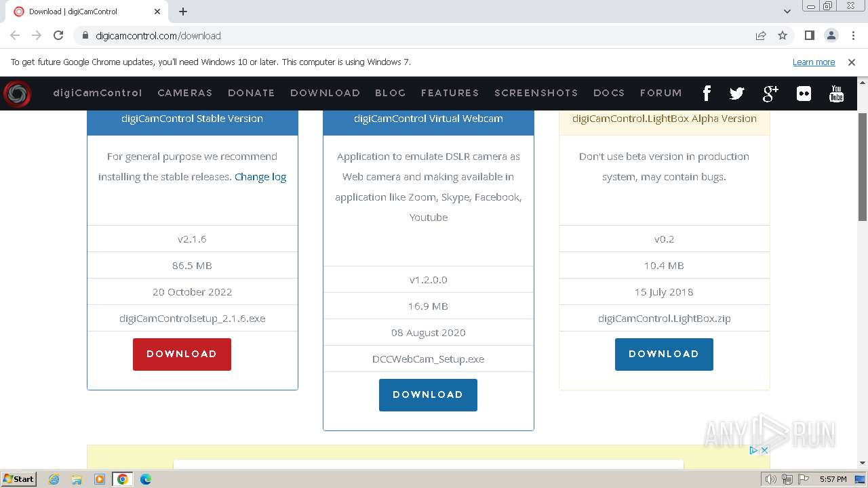Open the Flickr social icon
Viewport: 868px width, 488px height.
[x=804, y=94]
